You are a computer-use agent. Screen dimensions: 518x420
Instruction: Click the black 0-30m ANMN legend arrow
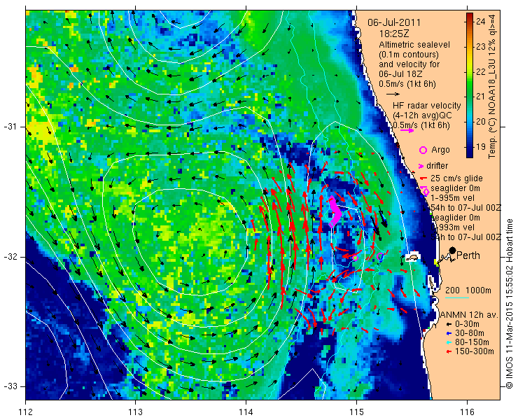tap(448, 325)
